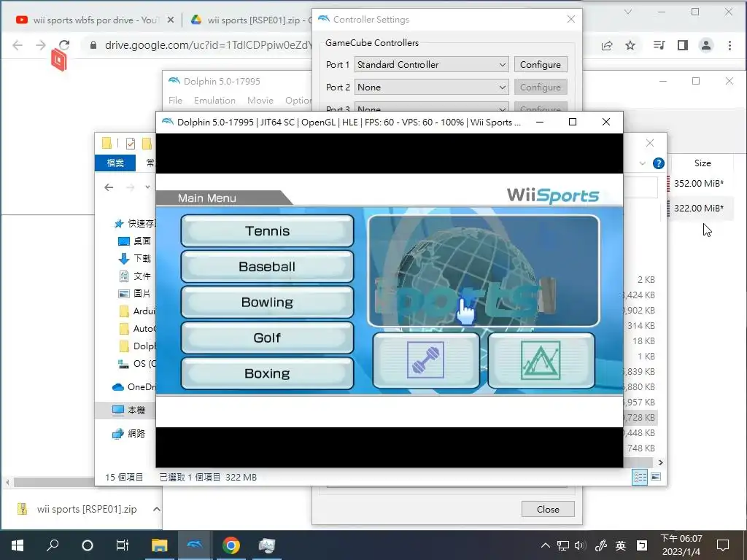The image size is (747, 560).
Task: Open volume control in system tray
Action: 579,545
